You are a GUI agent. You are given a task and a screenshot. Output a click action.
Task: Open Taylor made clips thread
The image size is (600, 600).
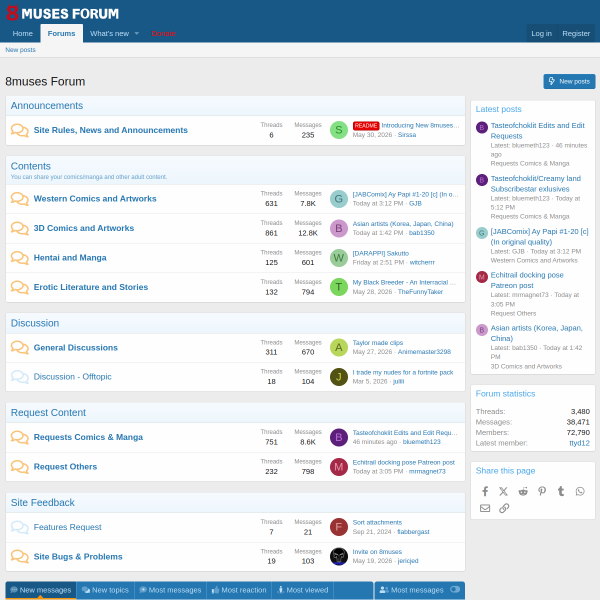coord(378,343)
